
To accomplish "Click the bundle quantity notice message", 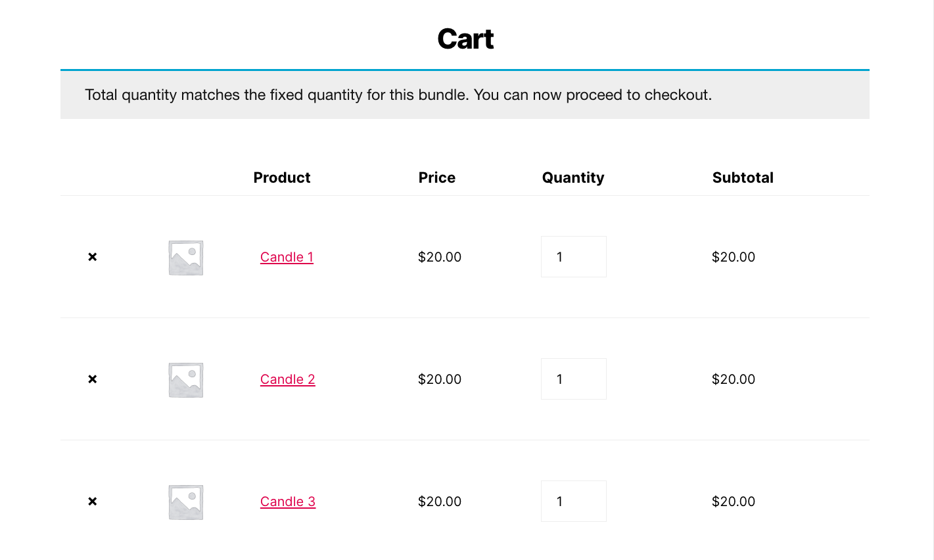I will (x=398, y=95).
